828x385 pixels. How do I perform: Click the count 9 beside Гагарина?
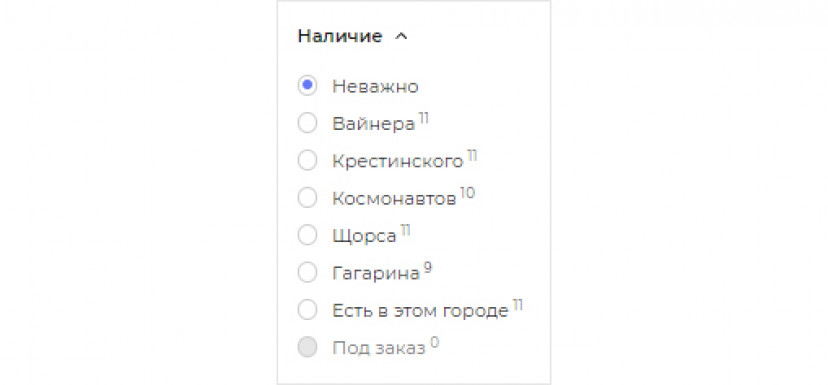coord(428,268)
